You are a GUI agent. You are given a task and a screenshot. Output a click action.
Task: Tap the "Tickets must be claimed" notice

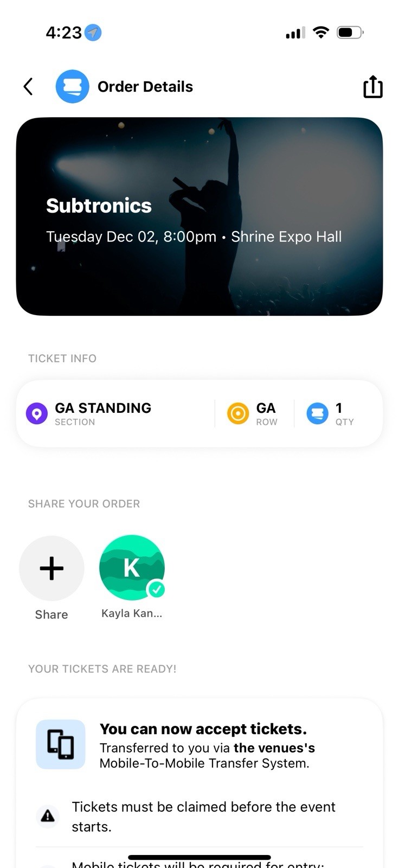(x=203, y=816)
